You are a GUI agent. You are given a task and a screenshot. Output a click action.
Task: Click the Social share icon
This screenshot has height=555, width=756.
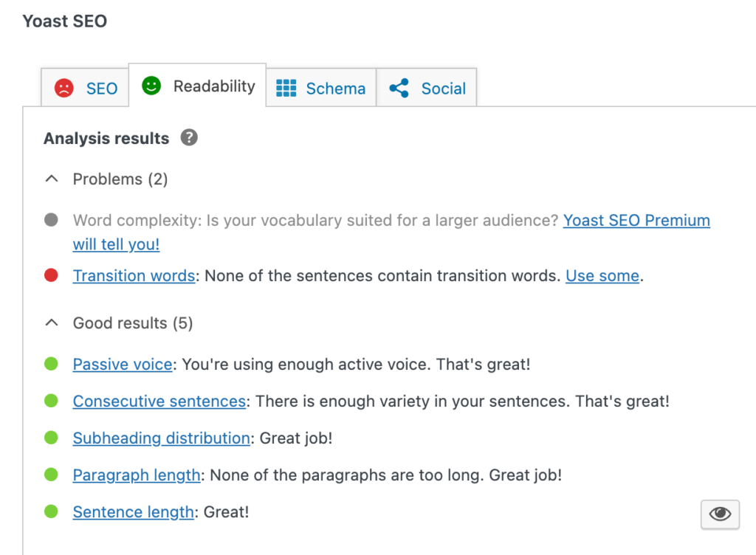click(x=399, y=89)
